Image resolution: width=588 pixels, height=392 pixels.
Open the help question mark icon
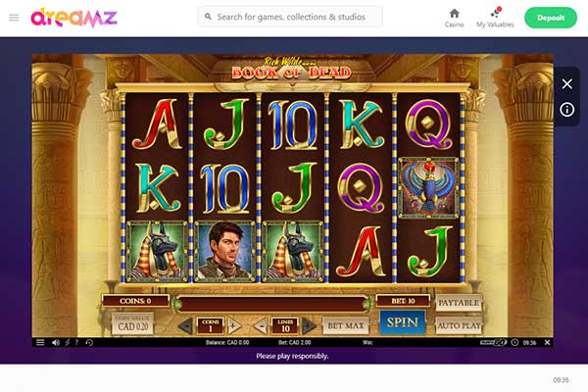pyautogui.click(x=76, y=342)
